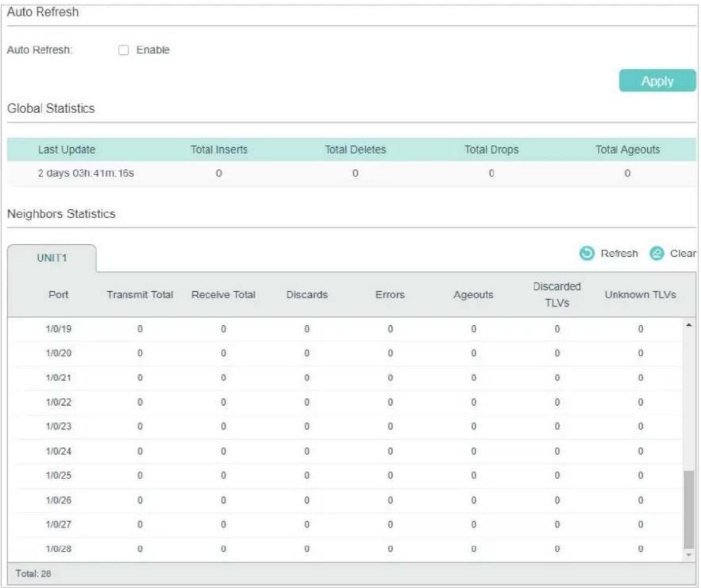Screen dimensions: 701x588
Task: Click the Refresh circular arrow icon
Action: click(x=587, y=253)
